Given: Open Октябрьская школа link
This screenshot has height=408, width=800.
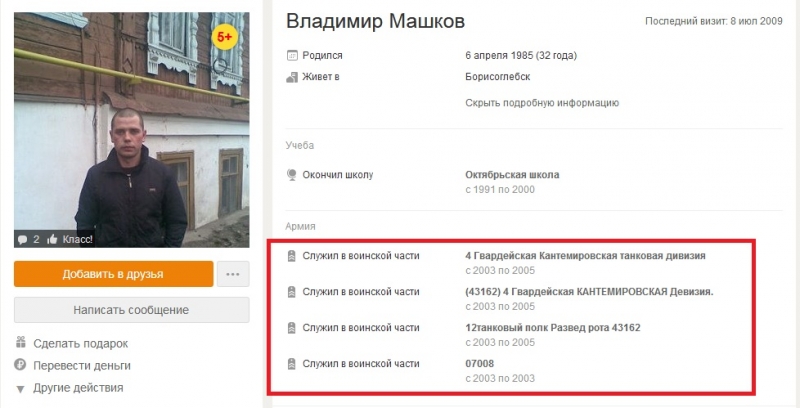Looking at the screenshot, I should point(512,175).
